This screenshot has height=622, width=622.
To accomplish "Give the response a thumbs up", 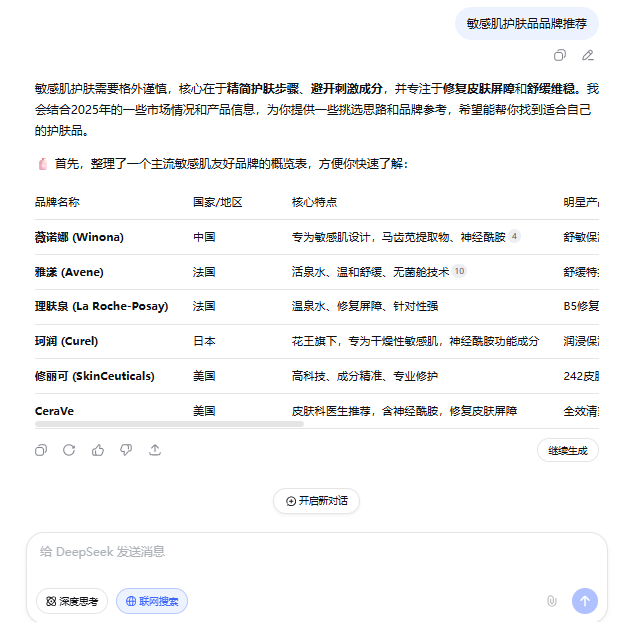I will click(x=98, y=450).
